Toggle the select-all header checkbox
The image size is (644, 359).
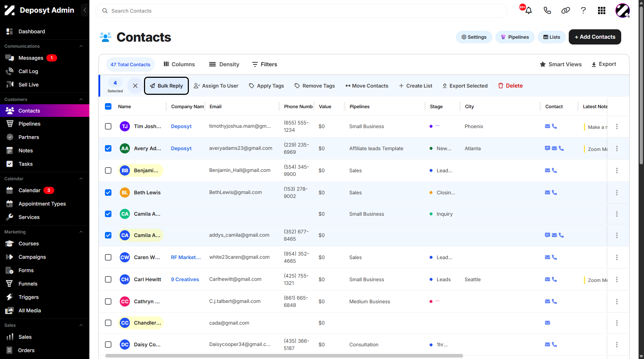pyautogui.click(x=108, y=106)
